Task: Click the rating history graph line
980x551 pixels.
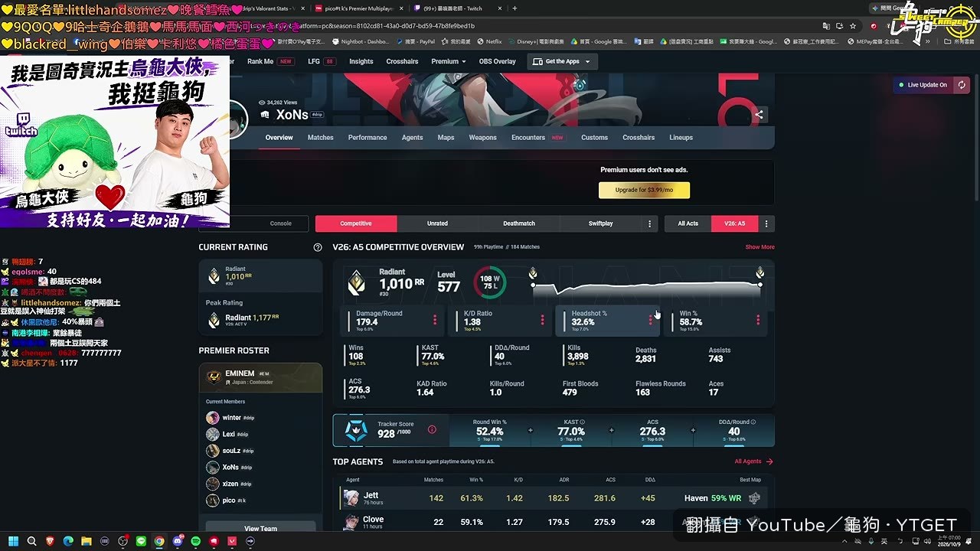Action: coord(647,286)
